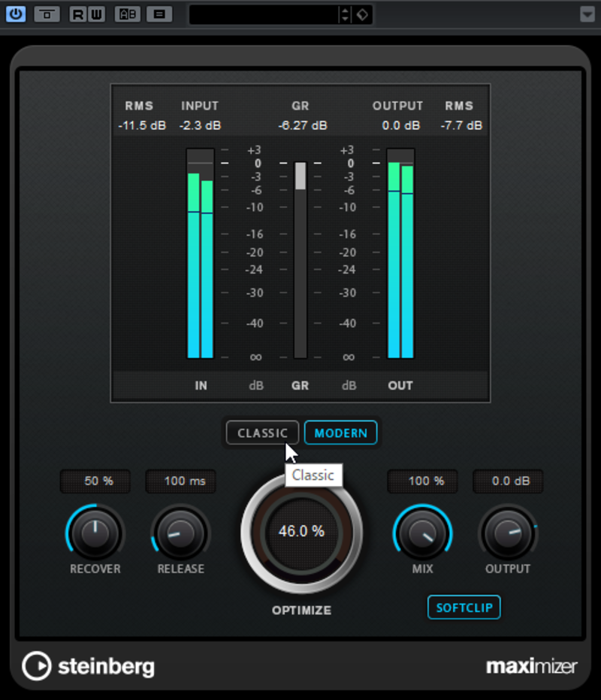Click the GR gain reduction meter bar
Viewport: 601px width, 700px height.
pos(300,260)
